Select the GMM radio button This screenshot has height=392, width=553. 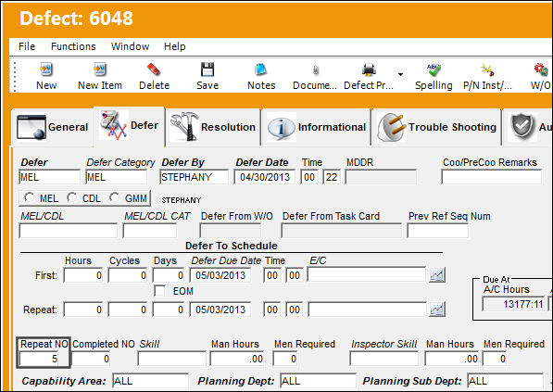click(114, 197)
